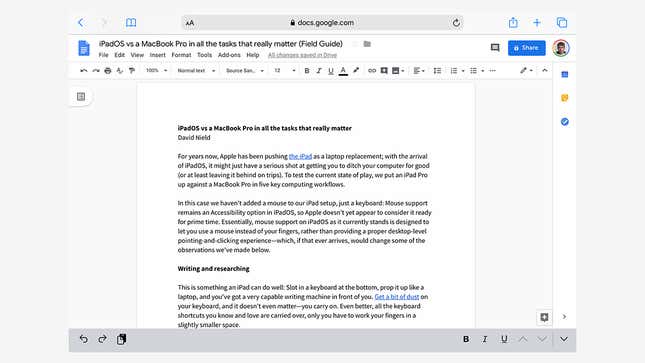Open the Add-ons menu
Image resolution: width=645 pixels, height=363 pixels.
pos(229,55)
